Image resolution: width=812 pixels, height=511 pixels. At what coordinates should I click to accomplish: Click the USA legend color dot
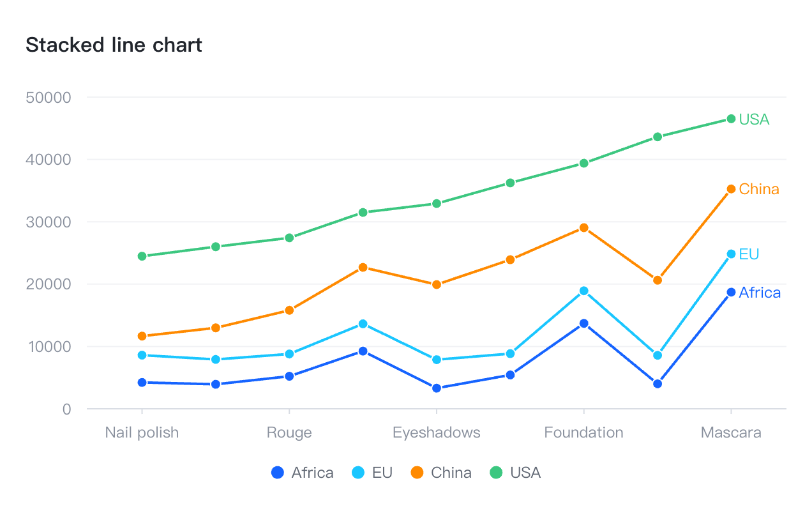496,473
